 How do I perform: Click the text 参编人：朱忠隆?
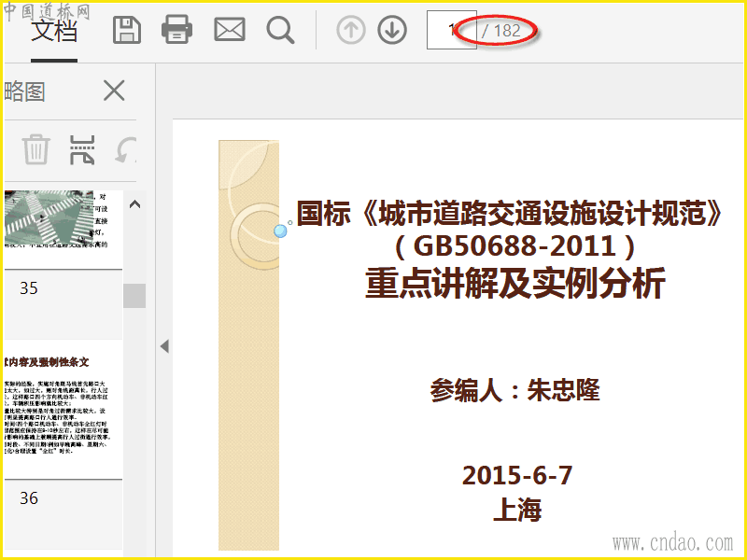(515, 390)
